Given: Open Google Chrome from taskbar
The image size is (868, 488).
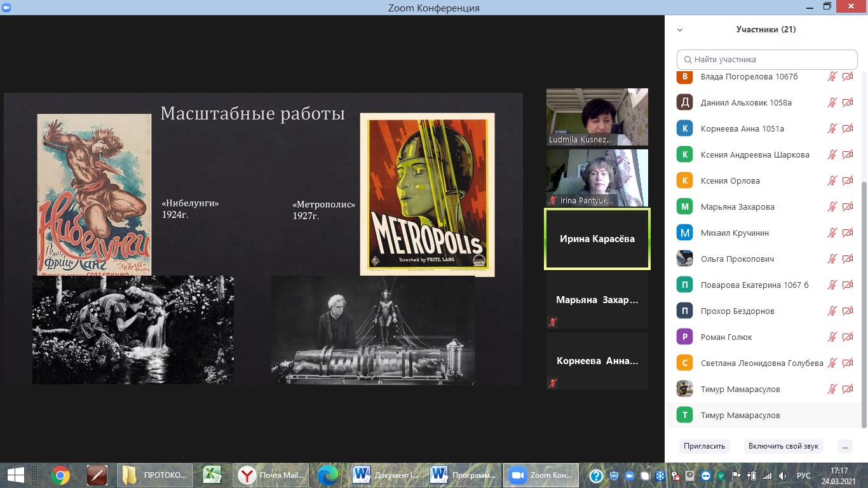Looking at the screenshot, I should [x=60, y=475].
